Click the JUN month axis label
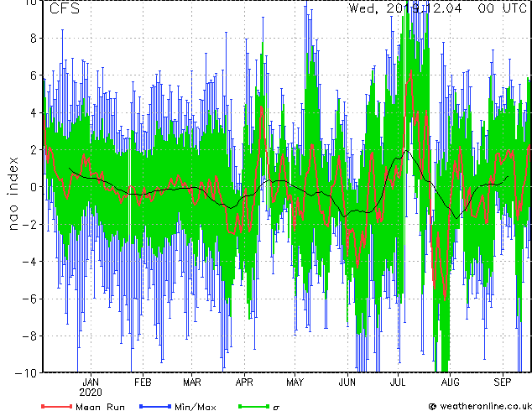Image resolution: width=532 pixels, height=411 pixels. (x=347, y=382)
